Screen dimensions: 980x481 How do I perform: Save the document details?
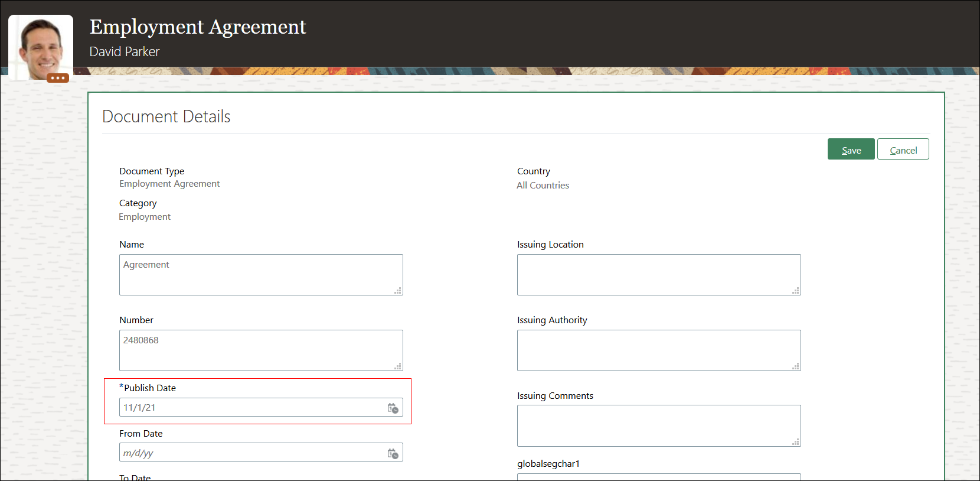point(851,150)
